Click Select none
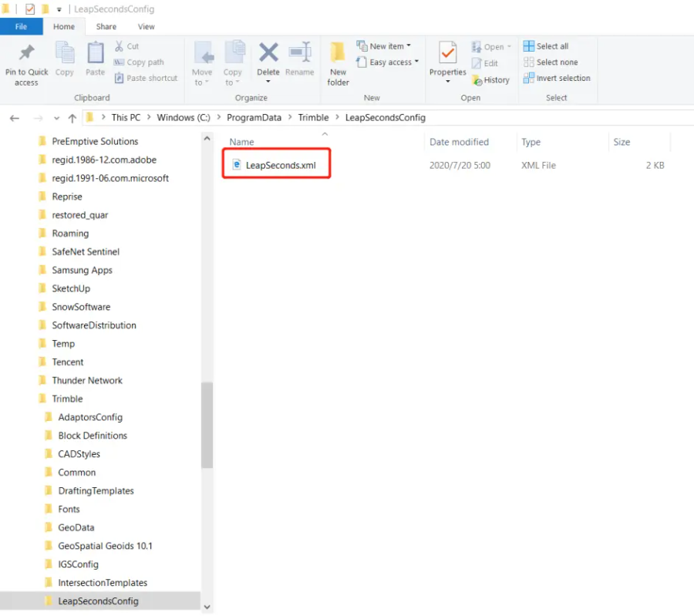The height and width of the screenshot is (616, 694). 551,62
